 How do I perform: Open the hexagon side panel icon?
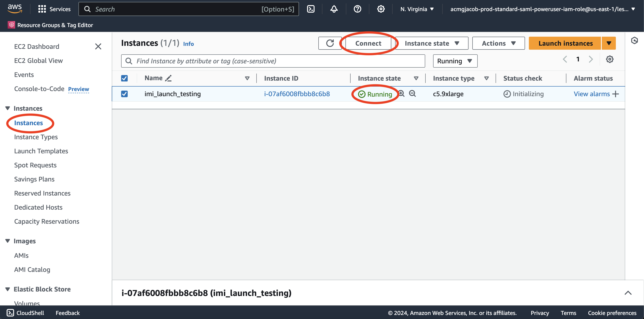pyautogui.click(x=634, y=41)
